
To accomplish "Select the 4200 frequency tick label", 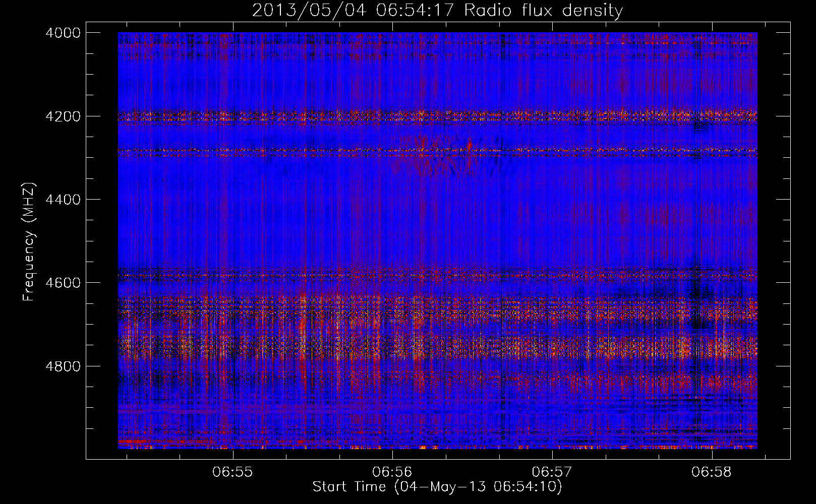I will click(63, 116).
